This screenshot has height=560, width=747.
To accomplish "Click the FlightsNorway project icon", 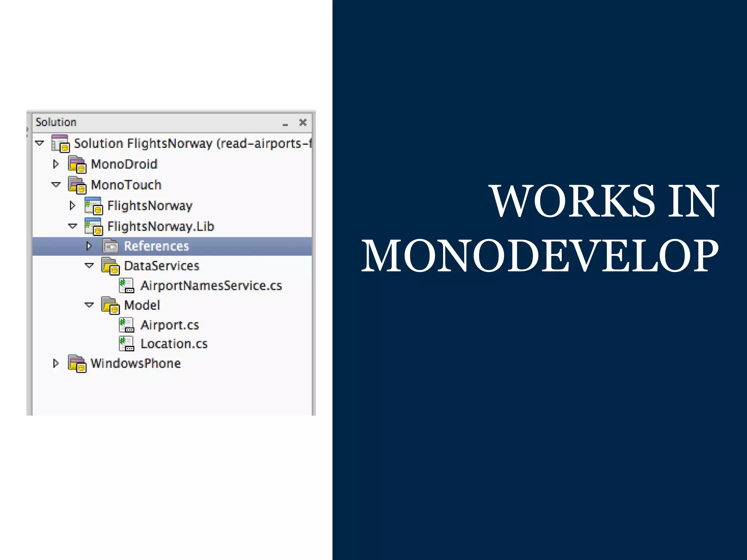I will tap(93, 206).
